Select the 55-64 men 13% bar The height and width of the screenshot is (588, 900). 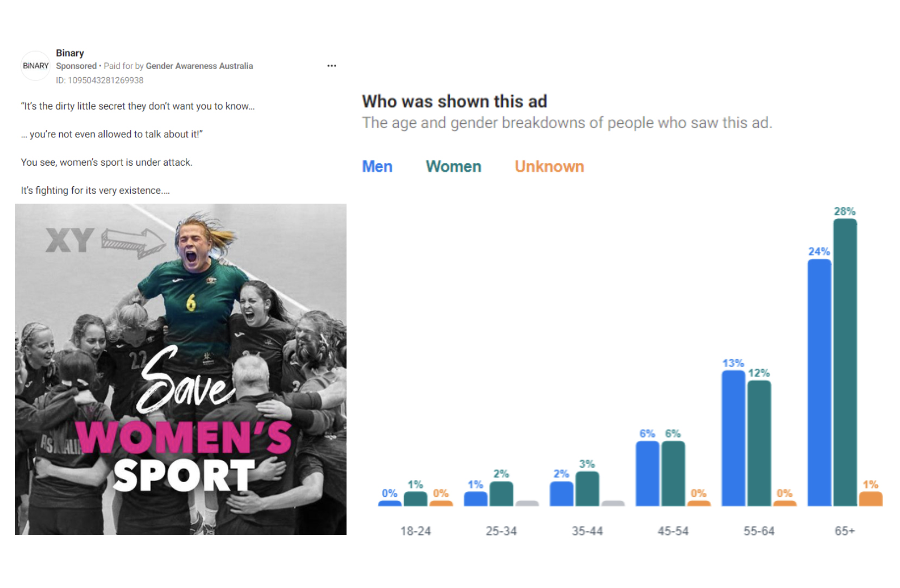[x=733, y=438]
